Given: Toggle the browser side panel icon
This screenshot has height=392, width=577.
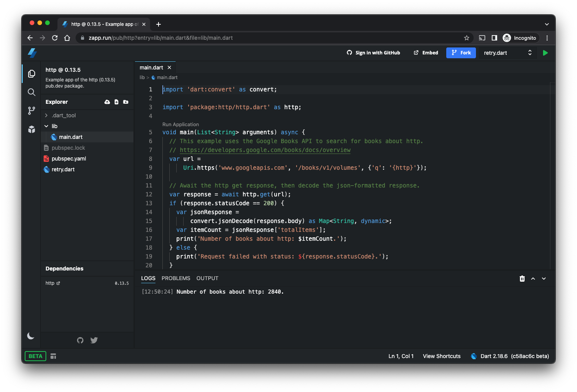Looking at the screenshot, I should [494, 38].
